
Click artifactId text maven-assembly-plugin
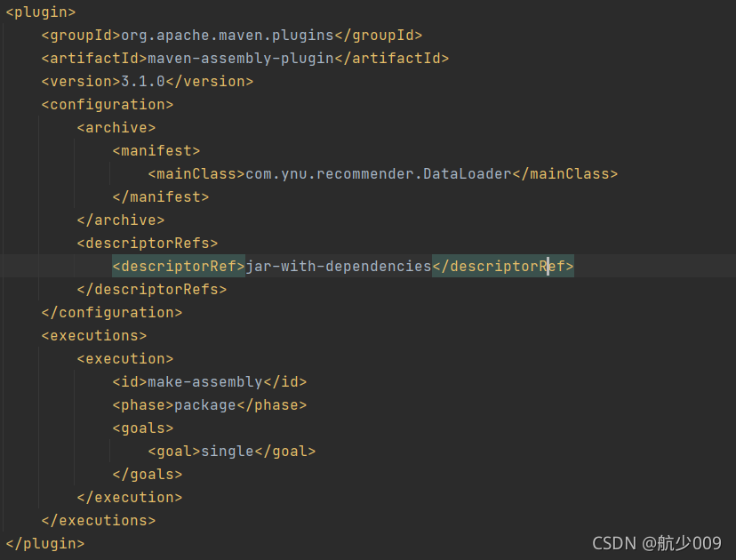[x=240, y=58]
